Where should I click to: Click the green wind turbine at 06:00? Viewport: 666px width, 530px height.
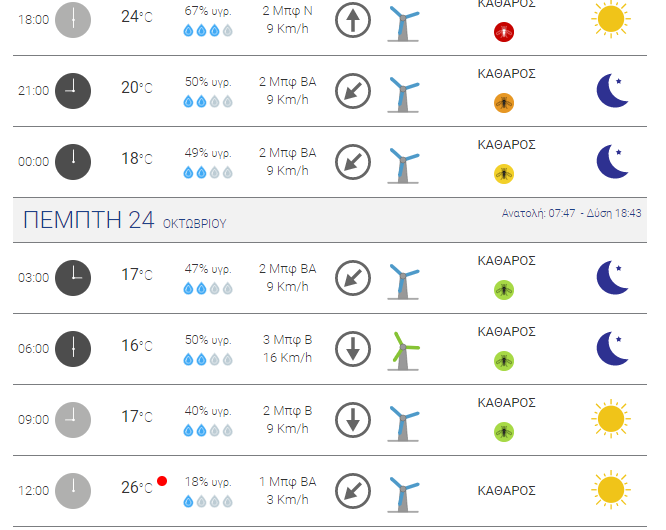click(x=403, y=351)
